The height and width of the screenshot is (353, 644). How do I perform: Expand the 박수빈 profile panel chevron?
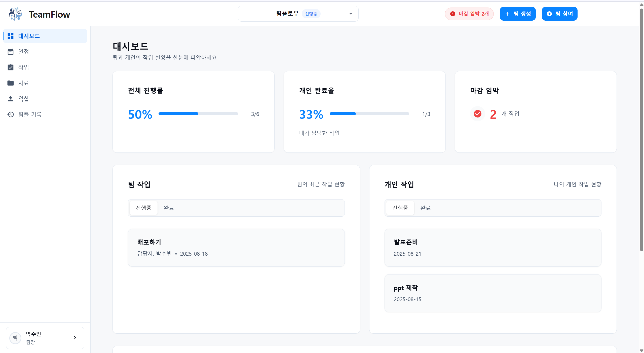(x=75, y=338)
